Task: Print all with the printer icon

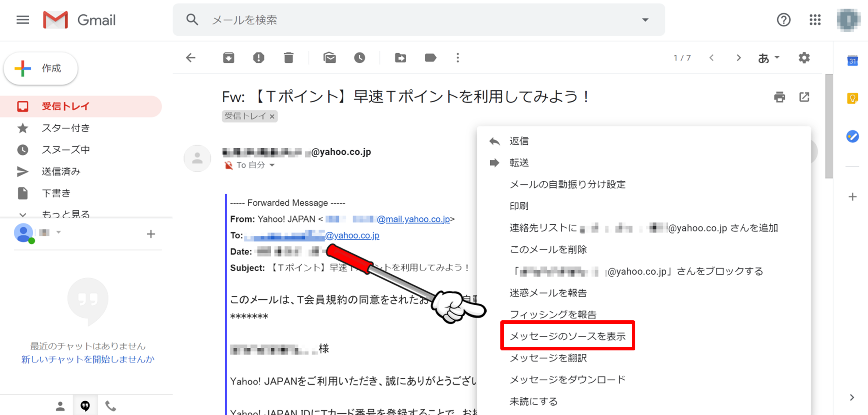Action: click(x=780, y=97)
